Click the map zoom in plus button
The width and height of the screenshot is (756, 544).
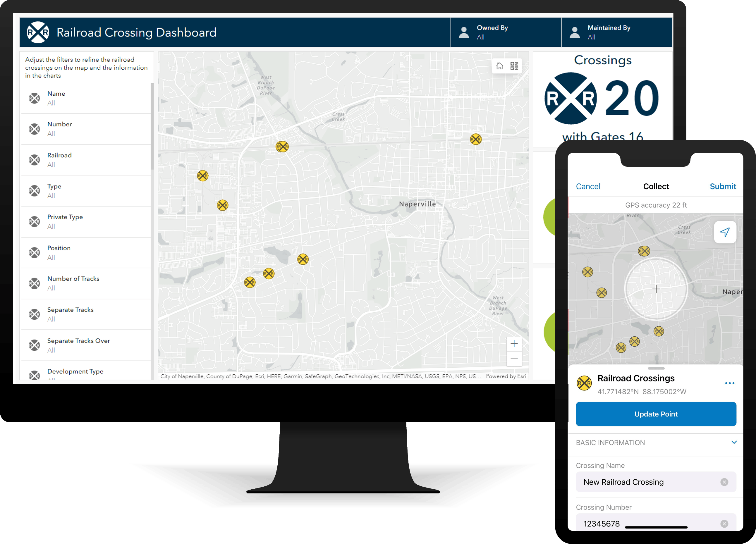click(x=514, y=343)
